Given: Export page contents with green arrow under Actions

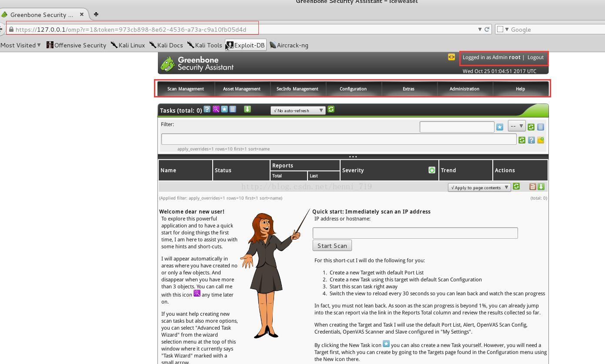Looking at the screenshot, I should (x=541, y=187).
